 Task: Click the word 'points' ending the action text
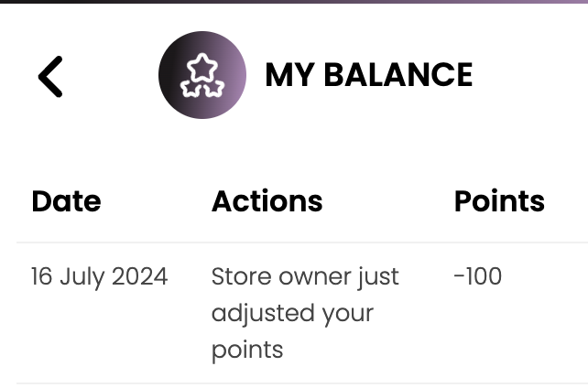click(246, 350)
